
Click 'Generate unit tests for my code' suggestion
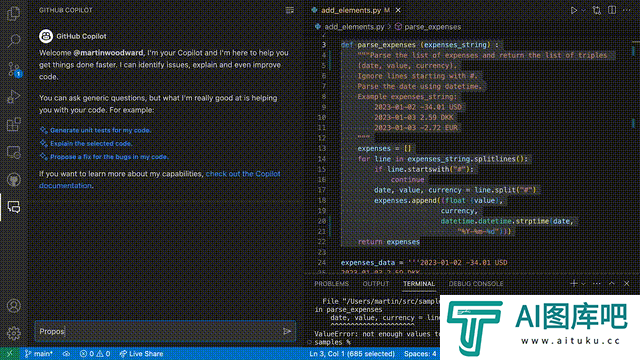click(x=100, y=130)
